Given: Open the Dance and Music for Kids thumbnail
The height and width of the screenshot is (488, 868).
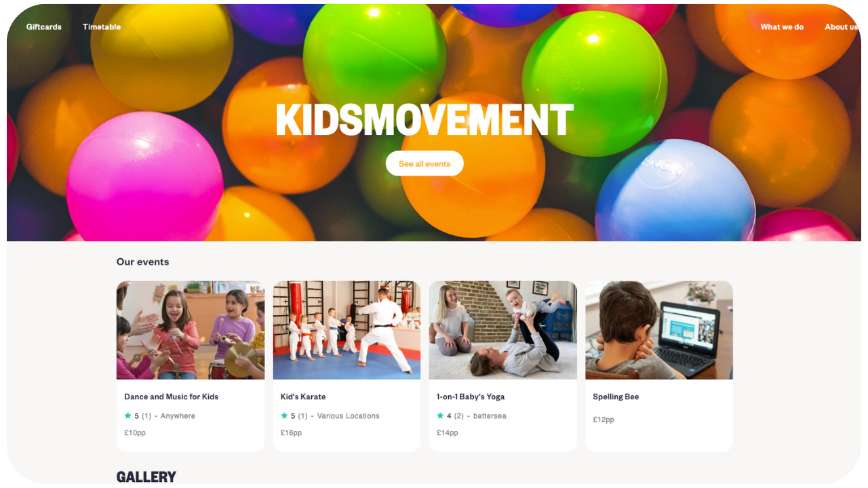Looking at the screenshot, I should point(191,330).
